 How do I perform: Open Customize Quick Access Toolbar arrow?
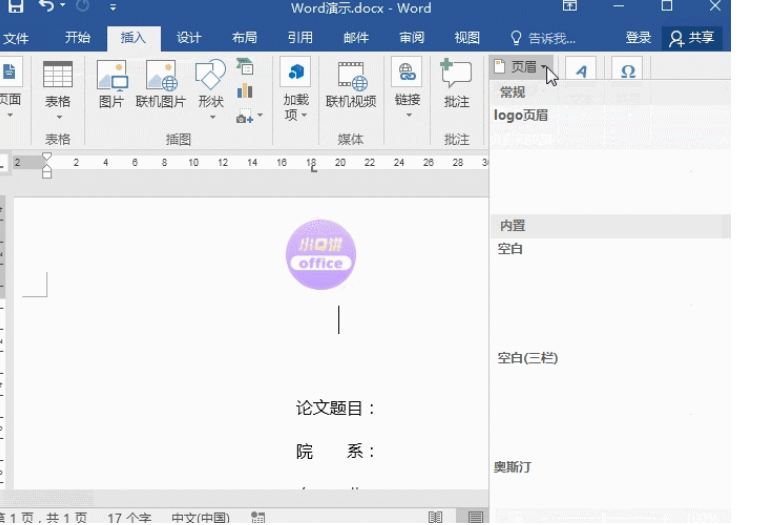[x=113, y=7]
